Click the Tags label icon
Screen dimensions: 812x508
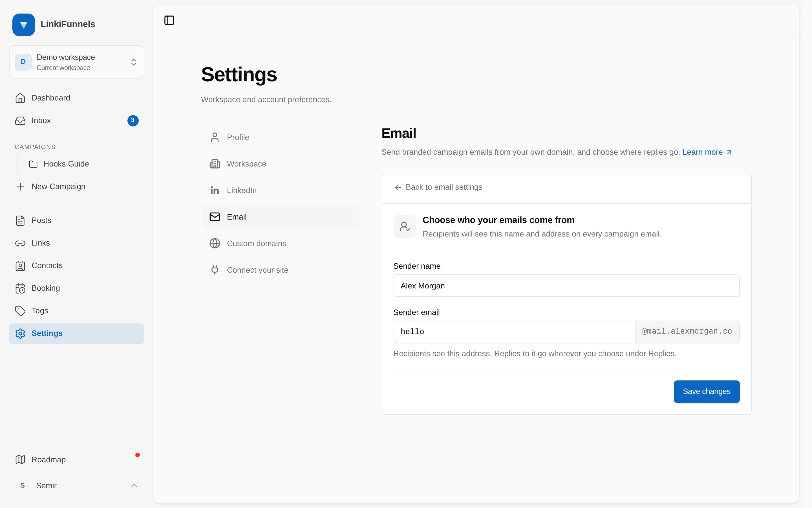[x=20, y=311]
